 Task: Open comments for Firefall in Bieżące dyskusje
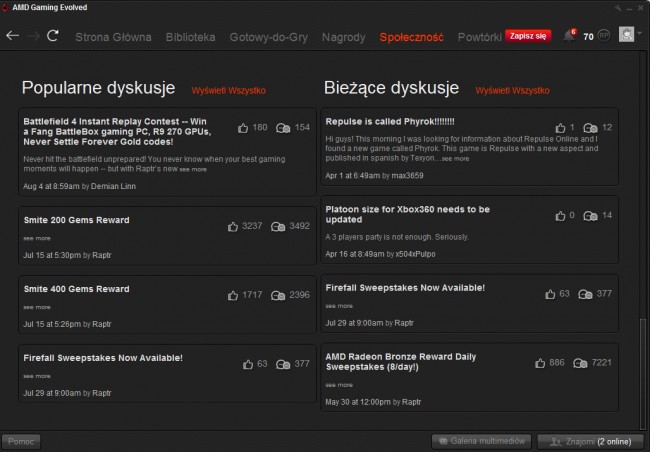[x=585, y=294]
